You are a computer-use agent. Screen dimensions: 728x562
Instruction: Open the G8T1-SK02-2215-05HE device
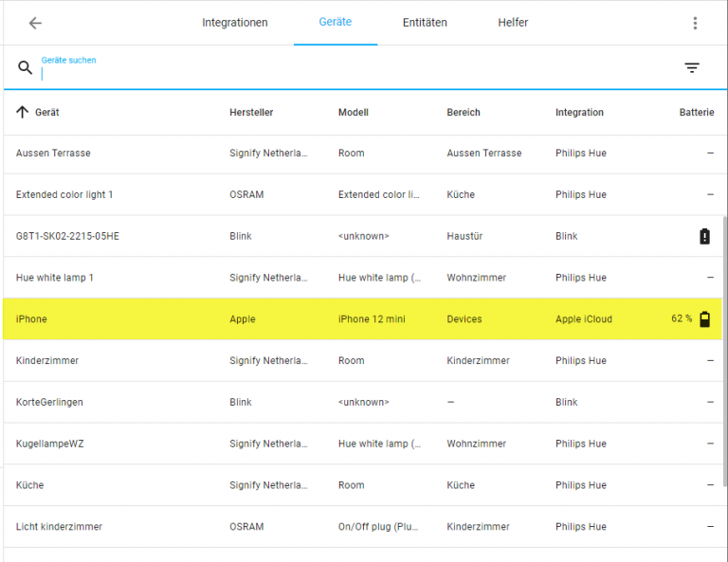coord(67,236)
